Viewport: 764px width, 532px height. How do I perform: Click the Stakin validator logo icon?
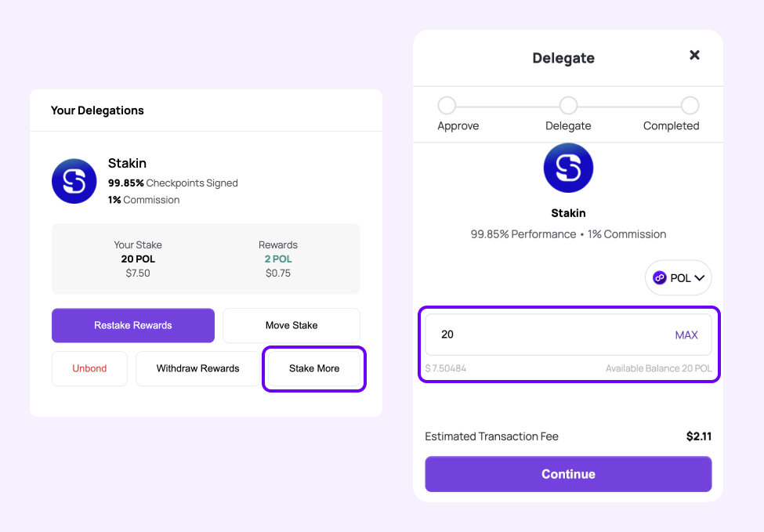(x=74, y=181)
